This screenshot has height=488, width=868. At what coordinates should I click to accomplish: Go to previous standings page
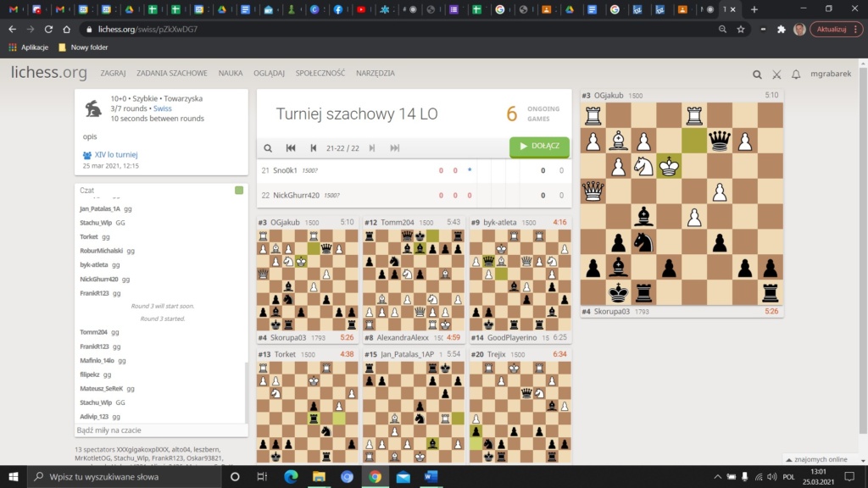[313, 148]
